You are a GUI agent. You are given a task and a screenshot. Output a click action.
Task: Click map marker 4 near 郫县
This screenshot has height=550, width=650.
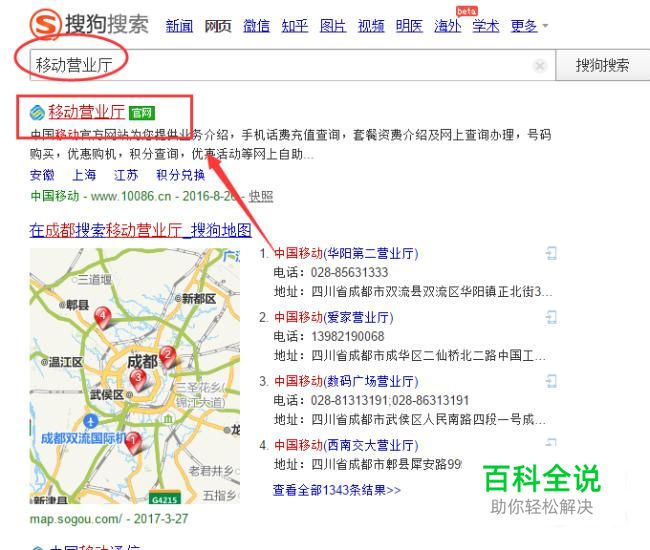(102, 317)
